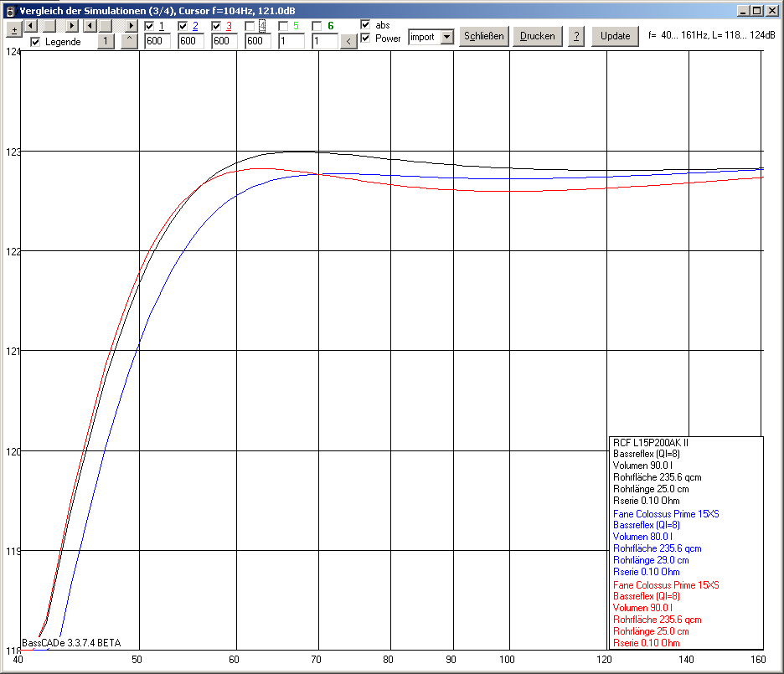
Task: Click the second scrollbar's right arrow
Action: (x=131, y=25)
